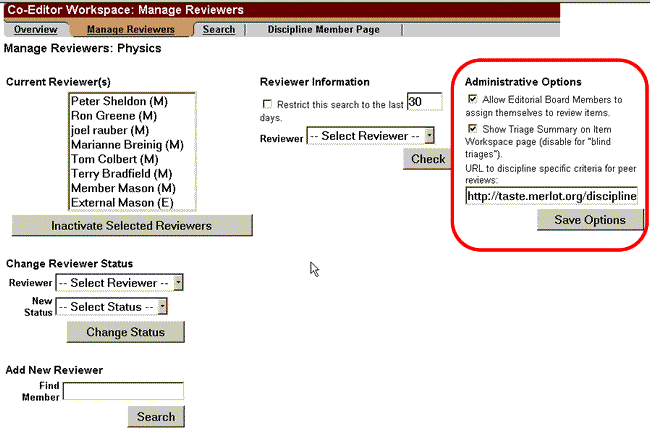Disable Show Triage Summary on Item Workspace

tap(471, 130)
